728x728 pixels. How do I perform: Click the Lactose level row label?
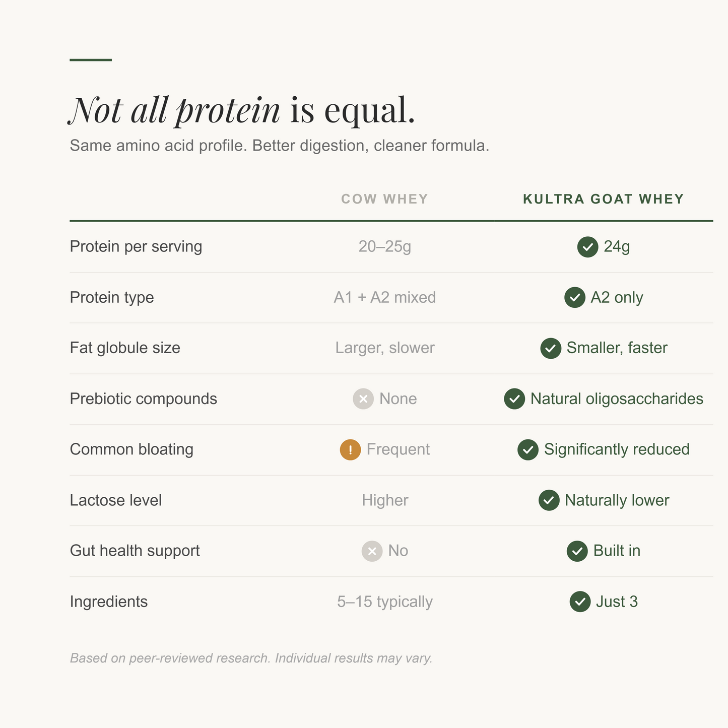click(x=116, y=500)
